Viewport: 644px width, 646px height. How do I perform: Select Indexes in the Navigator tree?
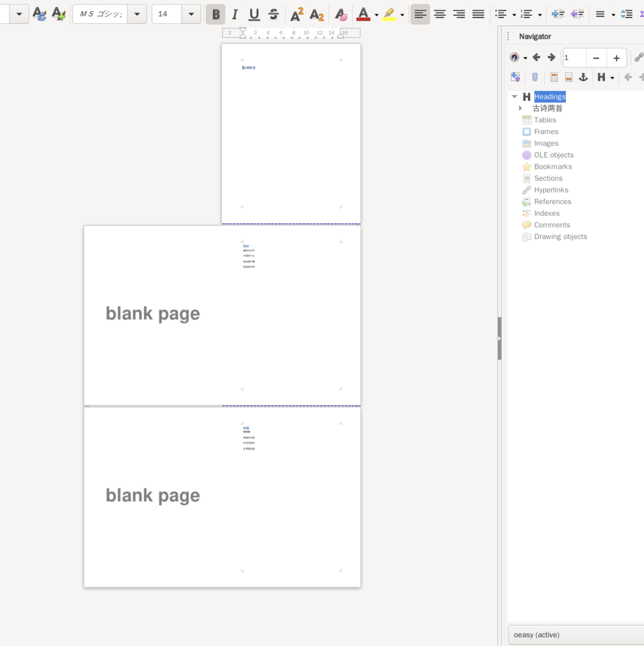(x=547, y=213)
